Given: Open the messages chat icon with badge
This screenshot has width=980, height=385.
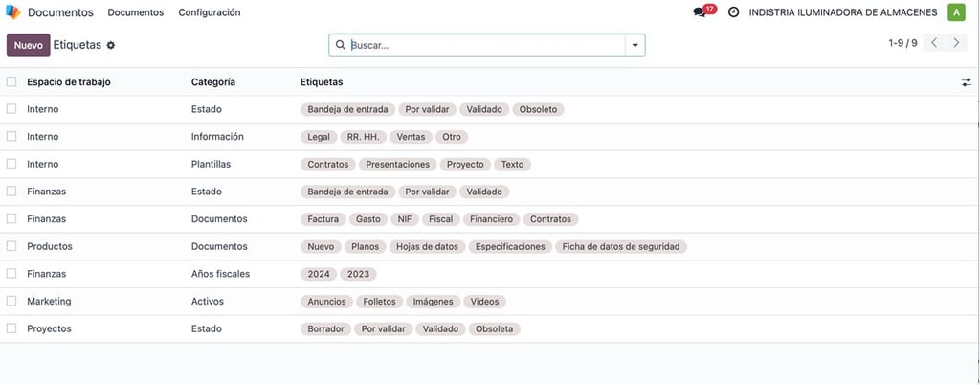Looking at the screenshot, I should (x=700, y=12).
